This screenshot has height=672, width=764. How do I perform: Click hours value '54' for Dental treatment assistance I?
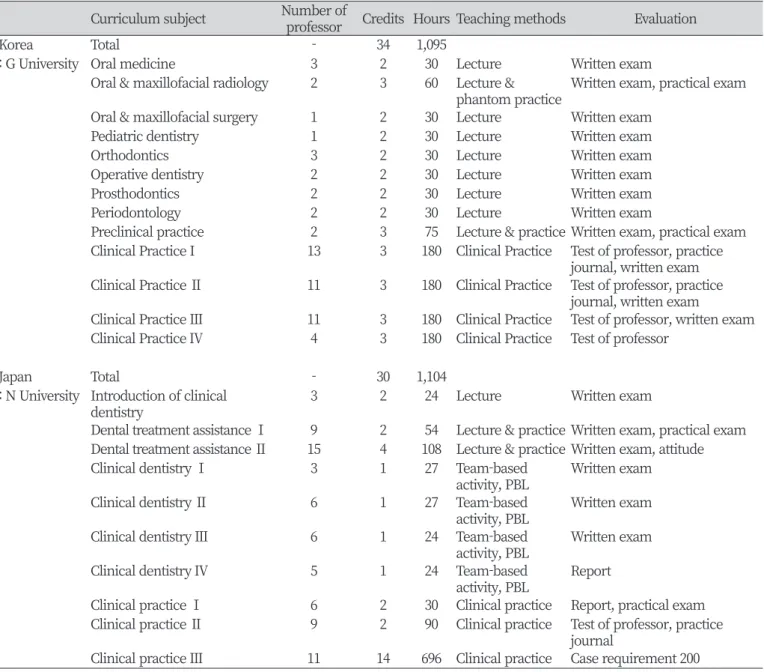point(431,430)
